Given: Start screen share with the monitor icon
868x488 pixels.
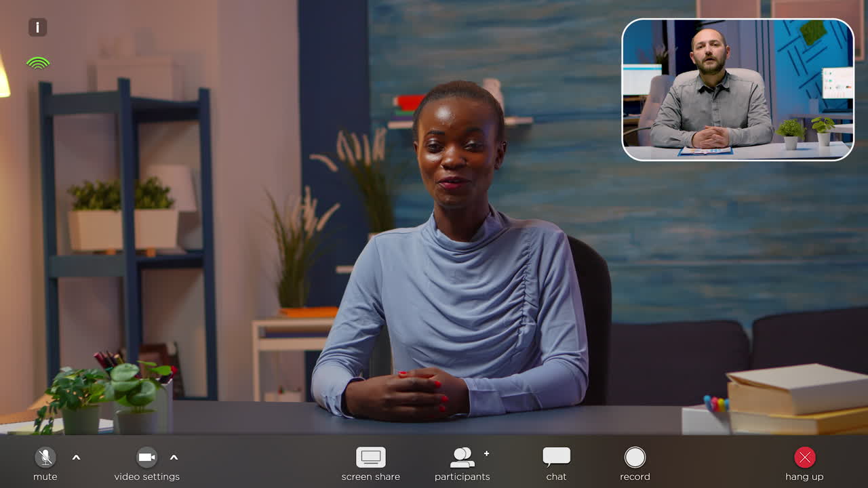Looking at the screenshot, I should coord(371,457).
